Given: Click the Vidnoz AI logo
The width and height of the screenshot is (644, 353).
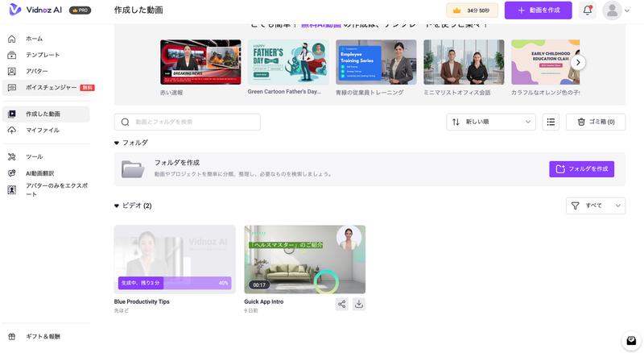Looking at the screenshot, I should [x=36, y=10].
